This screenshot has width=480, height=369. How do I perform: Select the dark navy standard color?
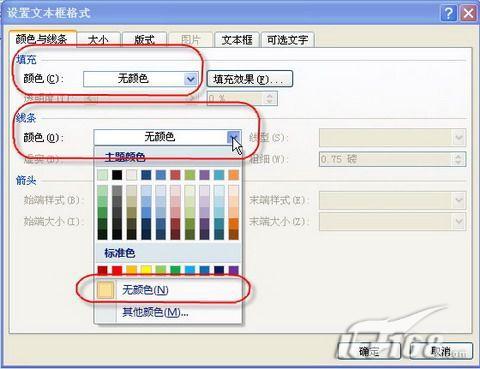(x=219, y=270)
